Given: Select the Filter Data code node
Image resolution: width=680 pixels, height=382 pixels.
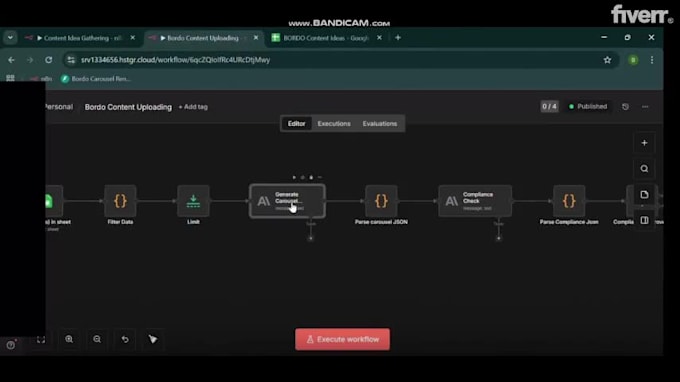Looking at the screenshot, I should pos(120,201).
